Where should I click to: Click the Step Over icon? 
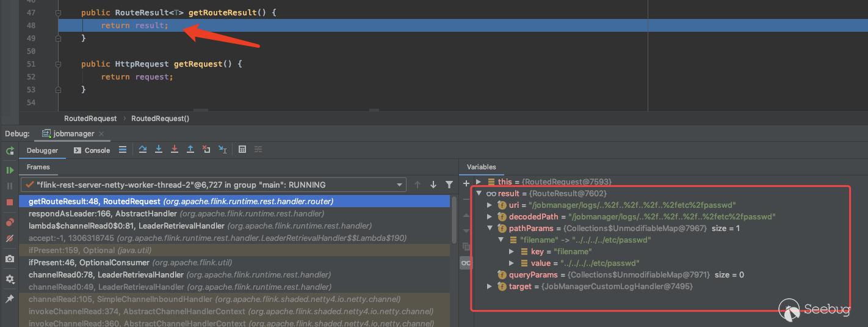(143, 150)
